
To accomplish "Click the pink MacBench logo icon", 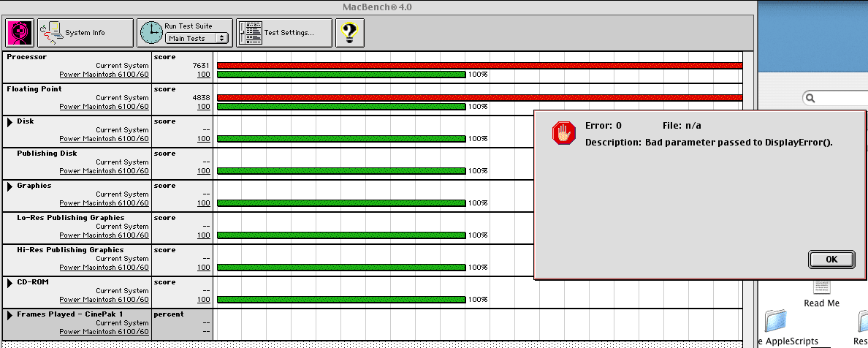I will pos(20,33).
